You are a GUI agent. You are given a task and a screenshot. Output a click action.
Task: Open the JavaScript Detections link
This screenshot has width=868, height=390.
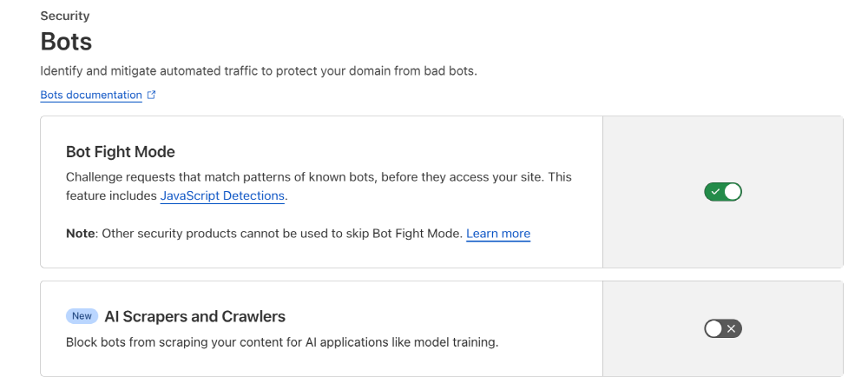(x=222, y=196)
